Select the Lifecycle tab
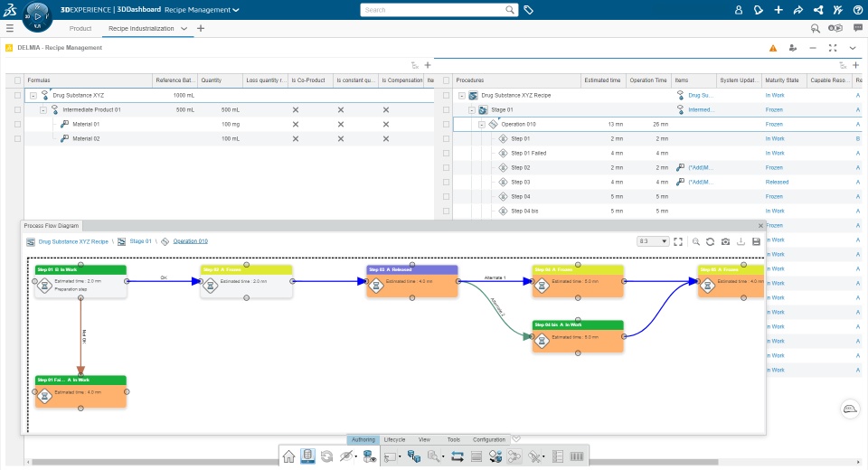Screen dimensions: 868x470 pos(395,439)
